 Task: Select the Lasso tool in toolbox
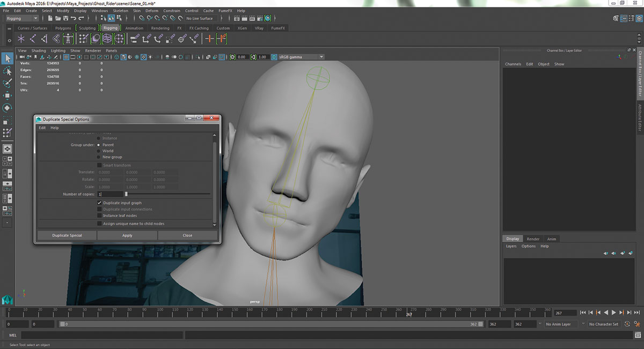(x=8, y=71)
